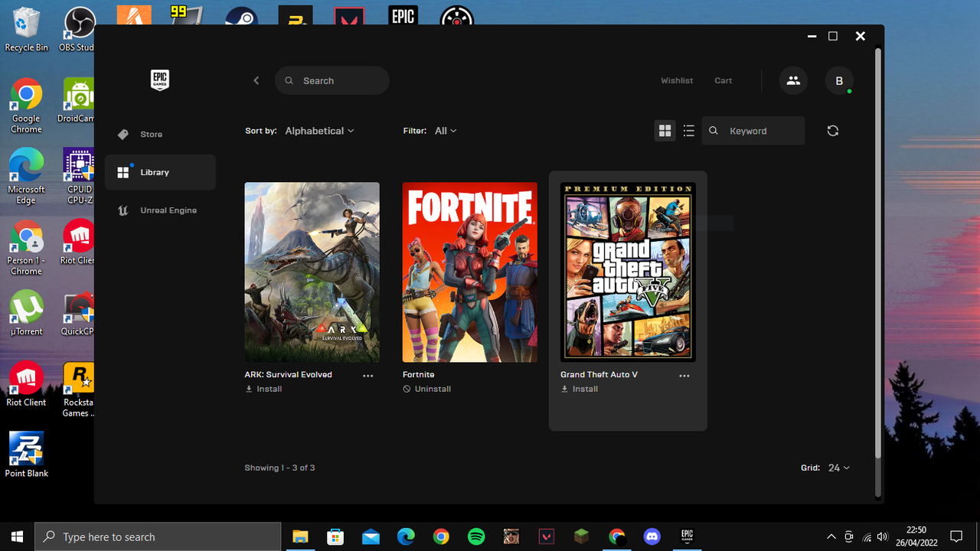Open the Windows Start menu
This screenshot has width=980, height=551.
[x=18, y=536]
